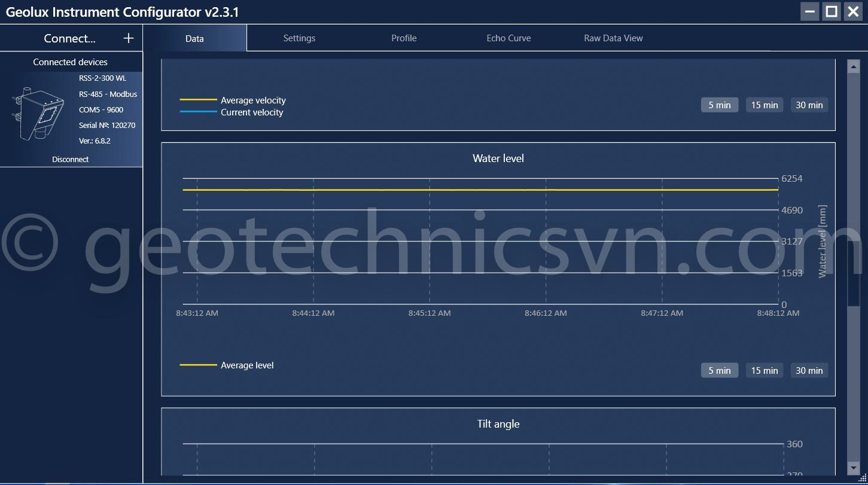Click the Connect... button

tap(69, 38)
